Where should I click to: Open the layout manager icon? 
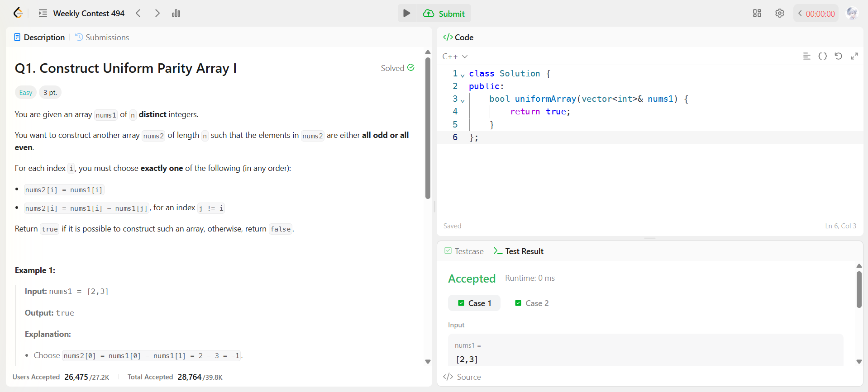click(757, 13)
